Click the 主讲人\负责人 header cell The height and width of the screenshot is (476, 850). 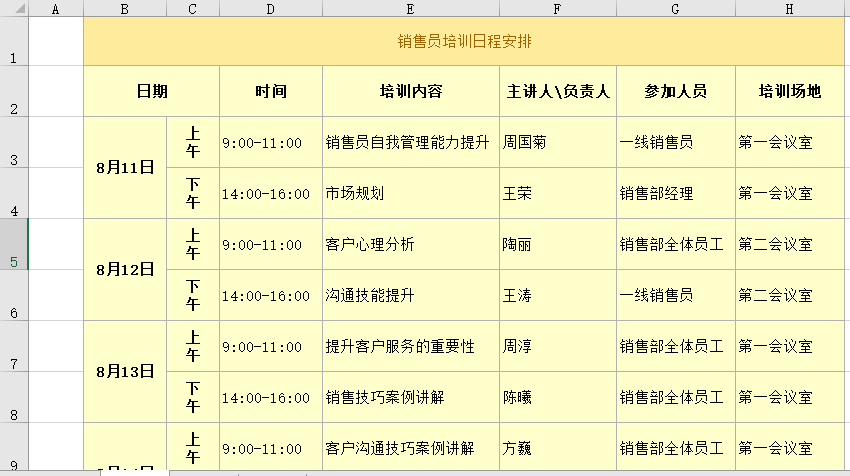(x=557, y=92)
